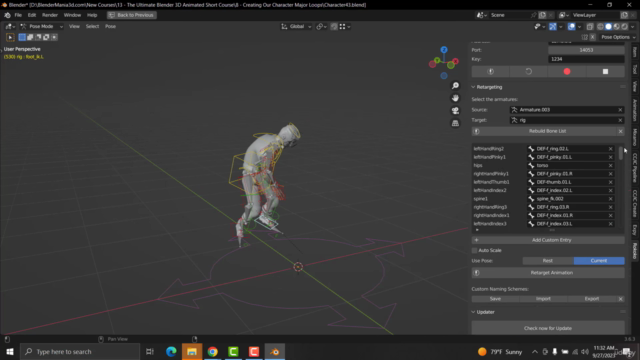Screen dimensions: 640x360
Task: Toggle X-ray view button
Action: click(590, 27)
